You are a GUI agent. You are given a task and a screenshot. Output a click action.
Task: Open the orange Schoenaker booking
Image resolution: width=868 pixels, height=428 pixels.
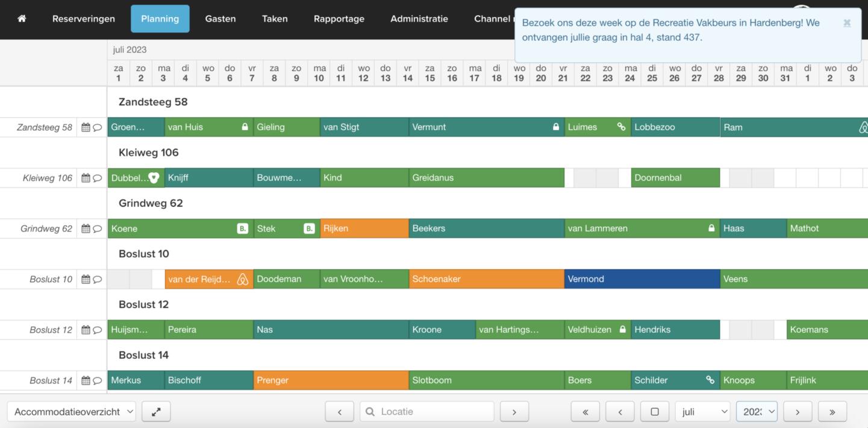[x=486, y=279]
